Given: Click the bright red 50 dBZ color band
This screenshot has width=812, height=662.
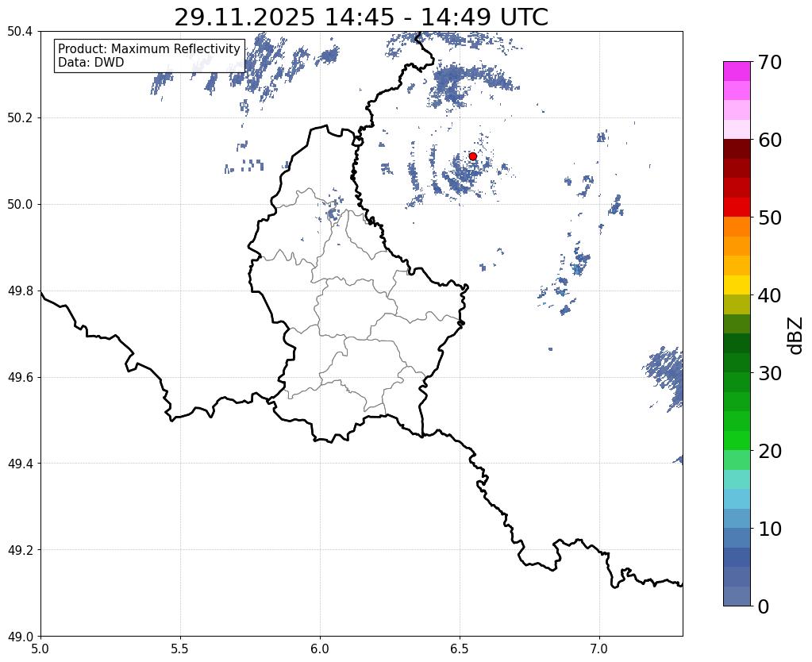Looking at the screenshot, I should 737,207.
